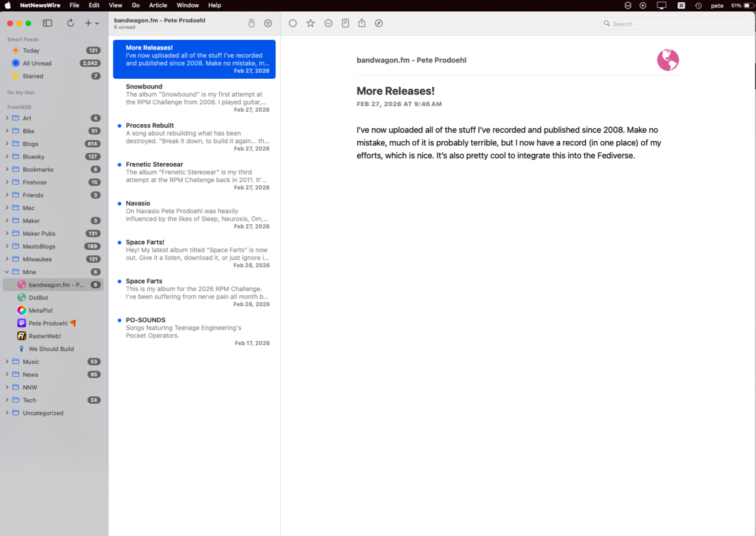
Task: Go to next unread using the chevron circle icon
Action: point(328,23)
